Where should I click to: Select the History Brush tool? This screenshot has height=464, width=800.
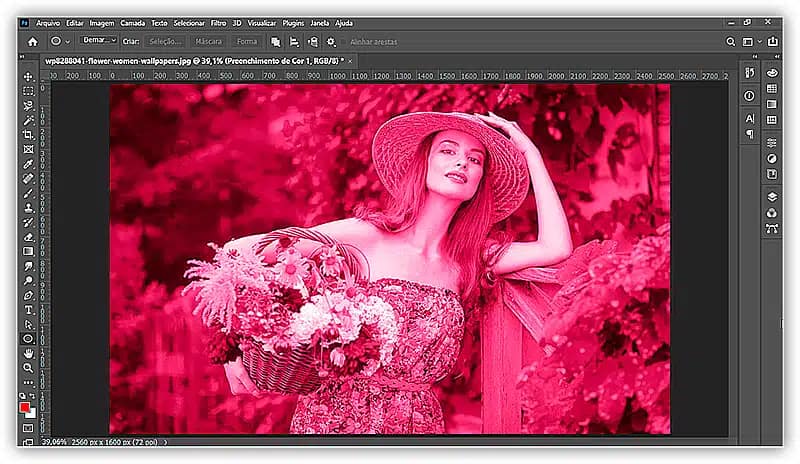coord(28,223)
